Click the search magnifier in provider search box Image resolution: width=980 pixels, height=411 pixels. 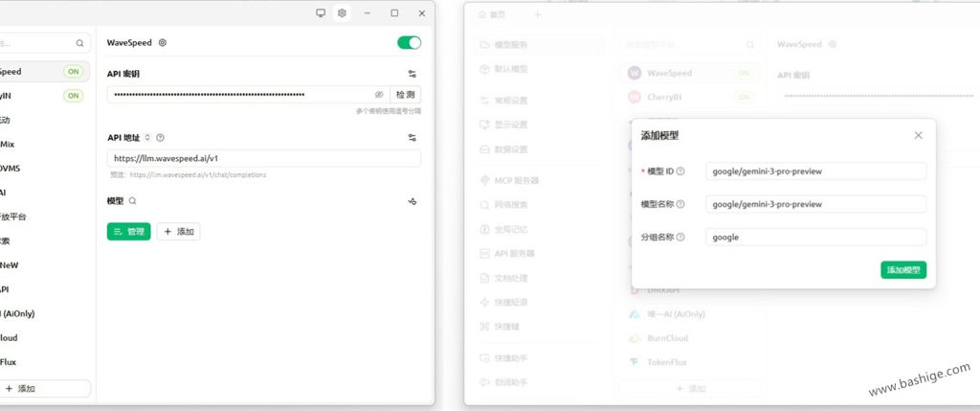(x=80, y=43)
